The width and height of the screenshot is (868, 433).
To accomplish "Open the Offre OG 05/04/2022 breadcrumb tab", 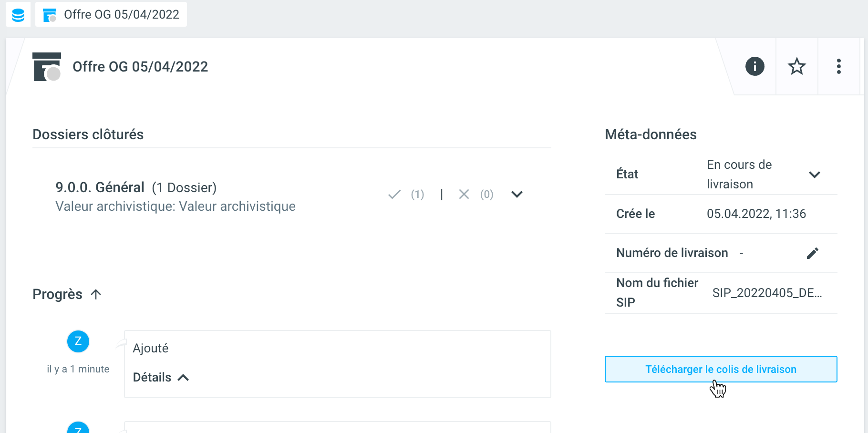I will coord(111,15).
